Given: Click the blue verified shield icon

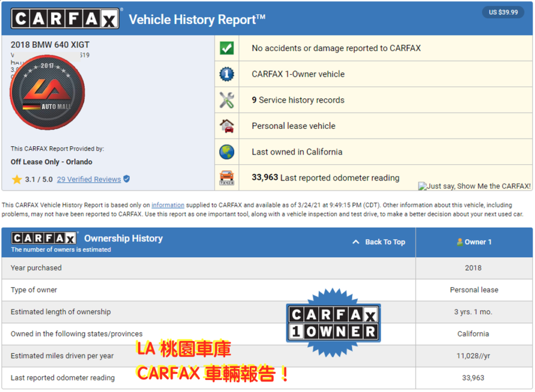Looking at the screenshot, I should (x=126, y=179).
